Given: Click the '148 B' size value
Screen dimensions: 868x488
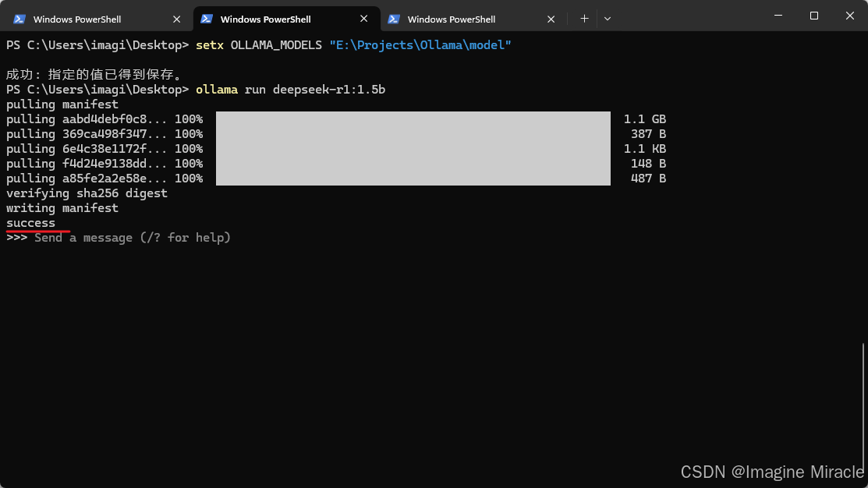Looking at the screenshot, I should coord(648,164).
